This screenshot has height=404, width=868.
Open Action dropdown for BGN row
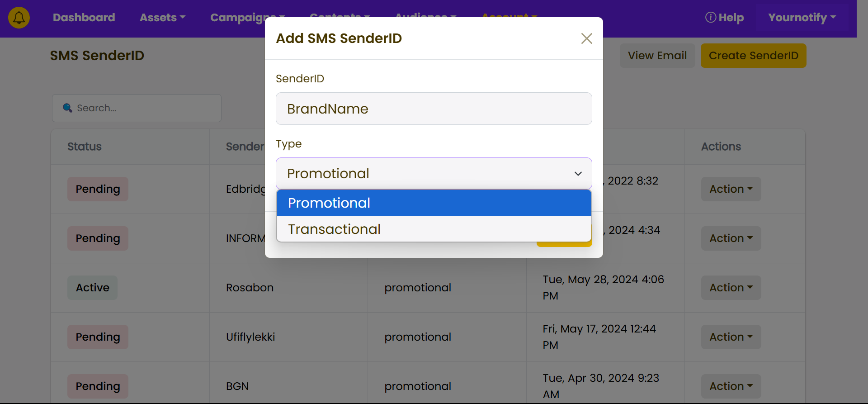pyautogui.click(x=731, y=386)
